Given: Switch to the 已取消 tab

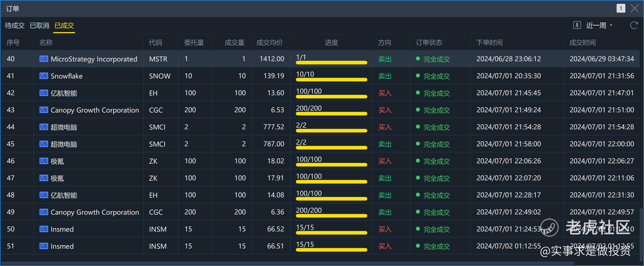Looking at the screenshot, I should (x=39, y=26).
